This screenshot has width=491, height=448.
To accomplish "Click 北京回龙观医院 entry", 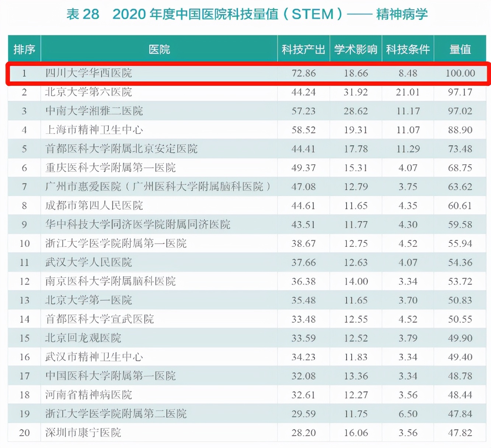I will [83, 338].
